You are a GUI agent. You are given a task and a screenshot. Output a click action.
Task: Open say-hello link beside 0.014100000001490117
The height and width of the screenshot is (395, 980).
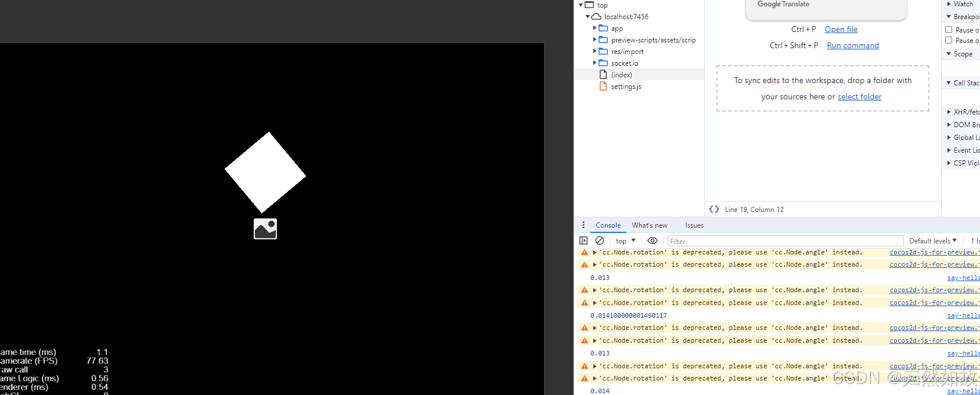(963, 315)
